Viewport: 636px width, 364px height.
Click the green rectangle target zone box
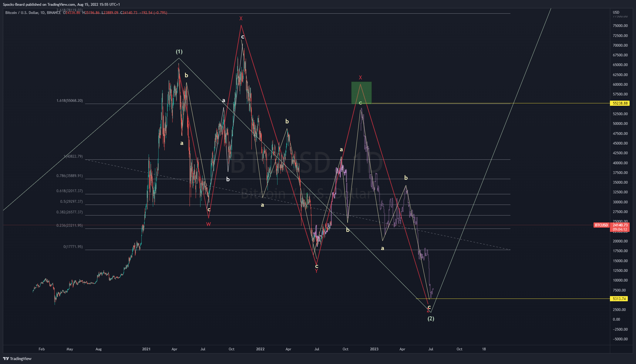click(361, 93)
